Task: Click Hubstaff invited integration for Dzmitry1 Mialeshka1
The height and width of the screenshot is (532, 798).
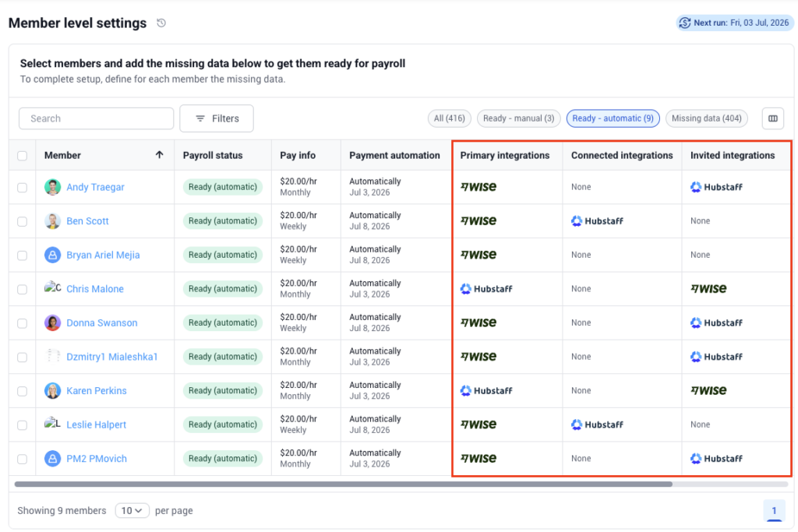Action: (x=716, y=357)
